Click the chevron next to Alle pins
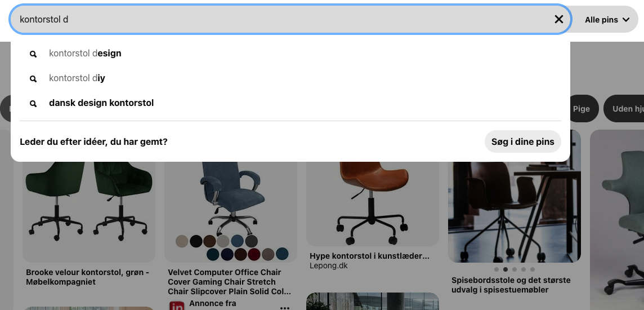The image size is (644, 310). click(626, 19)
